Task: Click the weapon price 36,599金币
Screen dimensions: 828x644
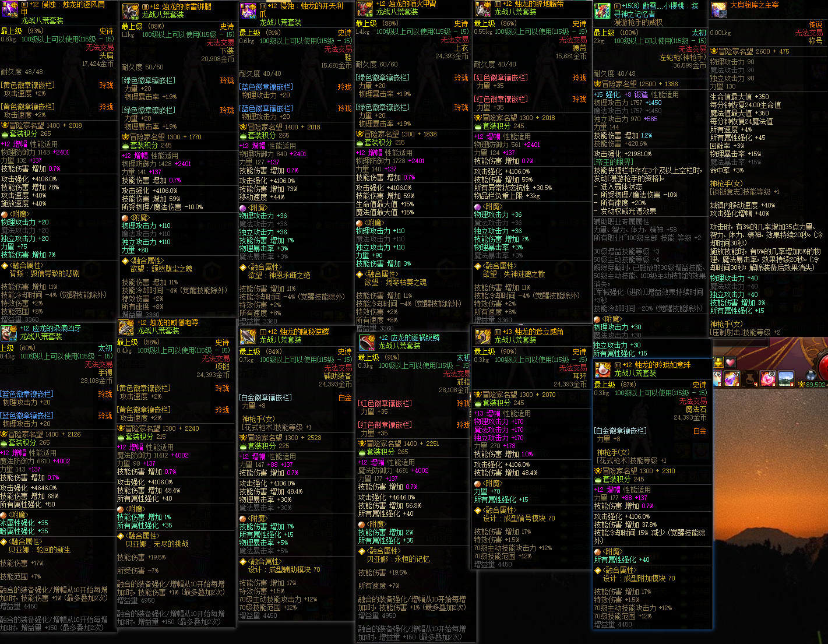Action: pos(690,66)
